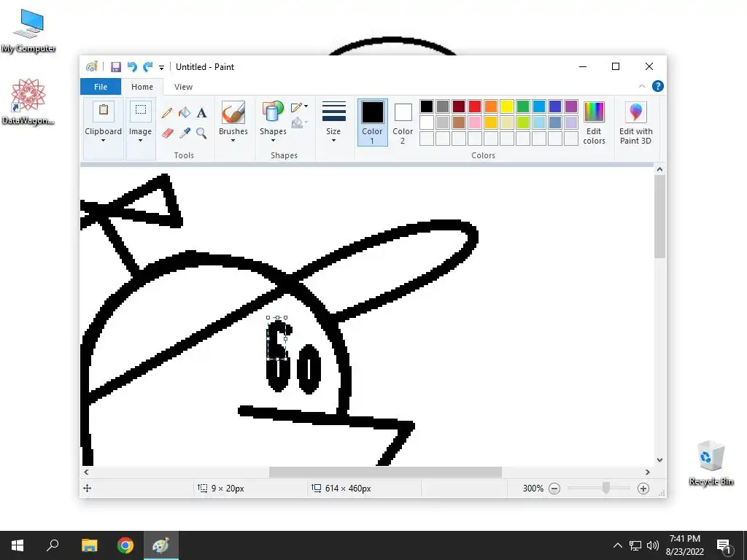Click the Paint taskbar button
Screen dimensions: 747x560
[x=161, y=545]
